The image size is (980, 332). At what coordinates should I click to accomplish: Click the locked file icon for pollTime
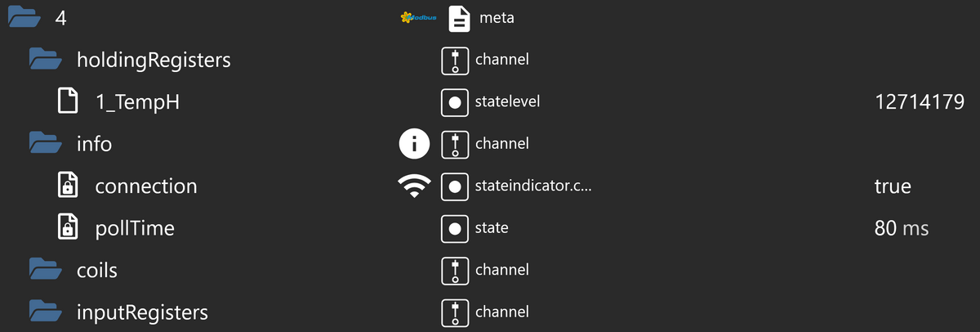click(67, 228)
